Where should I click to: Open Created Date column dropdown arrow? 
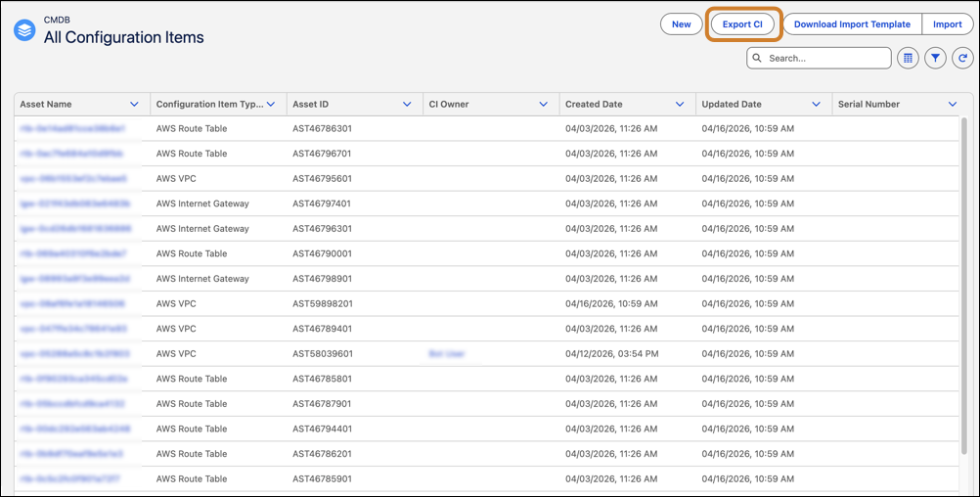(x=680, y=105)
